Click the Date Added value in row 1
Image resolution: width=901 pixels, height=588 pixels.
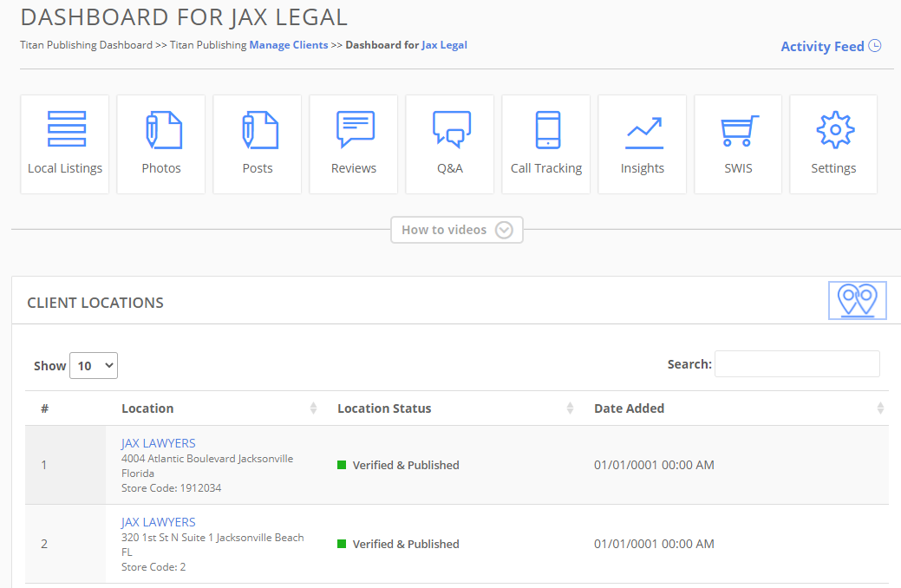(x=654, y=465)
